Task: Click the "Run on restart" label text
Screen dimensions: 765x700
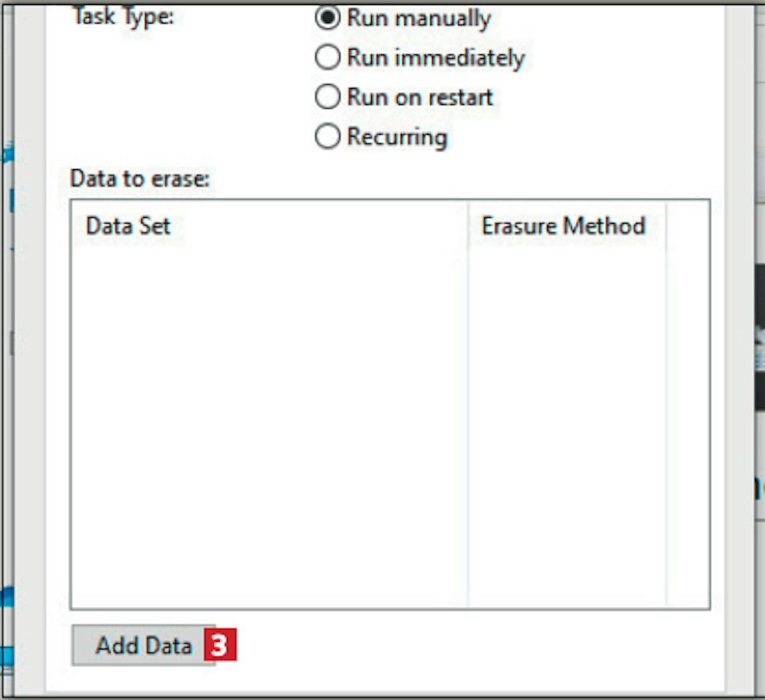Action: 420,97
